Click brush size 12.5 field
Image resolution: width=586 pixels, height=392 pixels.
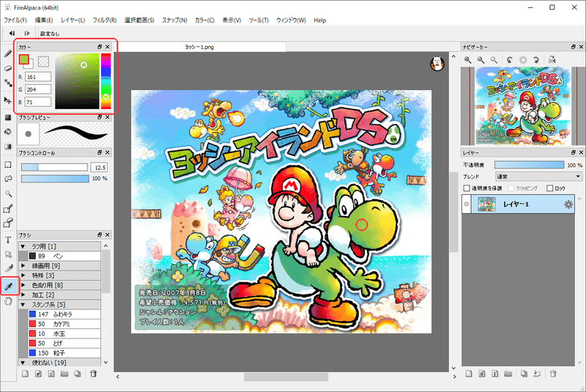(100, 167)
